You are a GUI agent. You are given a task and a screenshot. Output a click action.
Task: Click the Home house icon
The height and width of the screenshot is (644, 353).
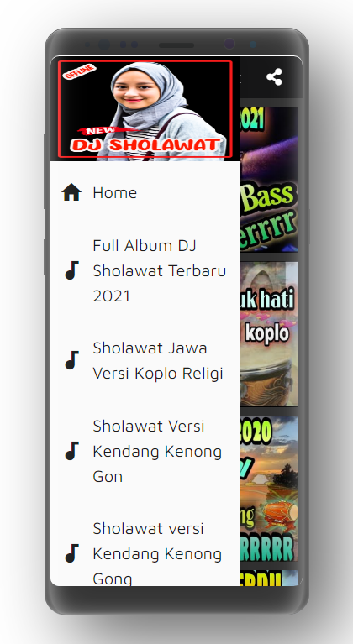71,192
